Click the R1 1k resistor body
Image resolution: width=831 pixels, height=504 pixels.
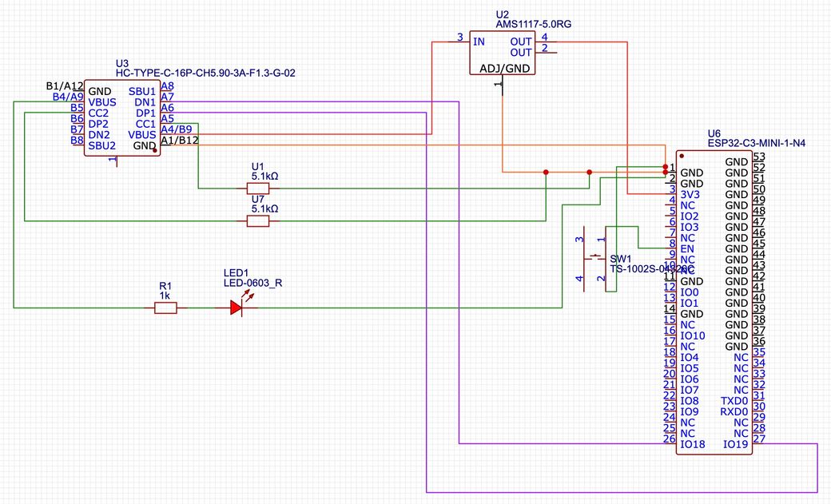[x=165, y=307]
